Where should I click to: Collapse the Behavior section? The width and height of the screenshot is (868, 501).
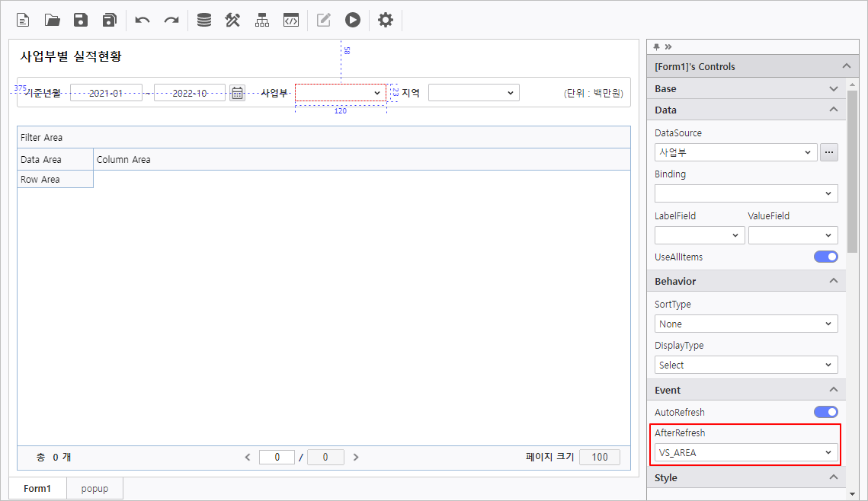point(834,282)
